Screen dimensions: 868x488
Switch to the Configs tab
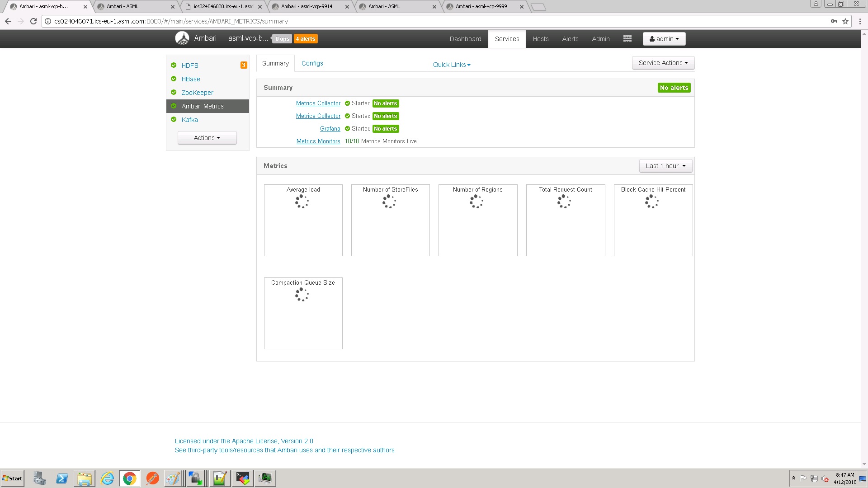(x=312, y=63)
